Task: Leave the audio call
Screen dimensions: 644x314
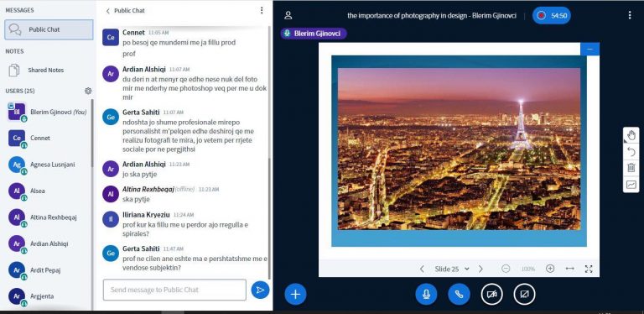Action: click(459, 295)
